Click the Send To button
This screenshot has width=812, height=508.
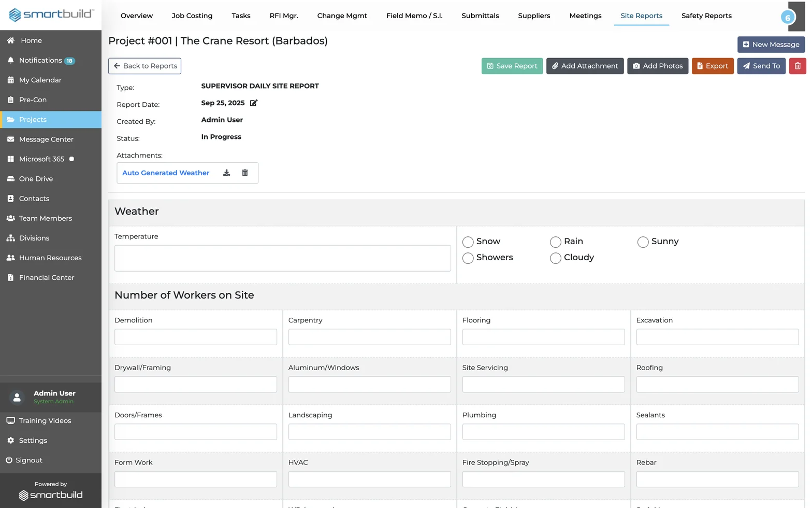tap(761, 66)
